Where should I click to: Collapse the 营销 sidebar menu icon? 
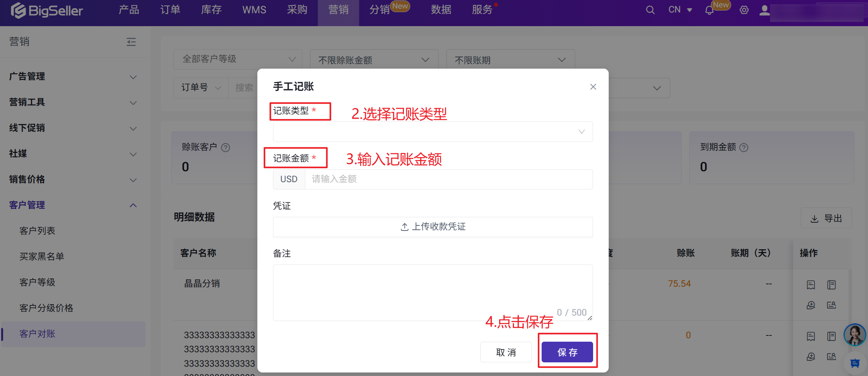click(131, 42)
